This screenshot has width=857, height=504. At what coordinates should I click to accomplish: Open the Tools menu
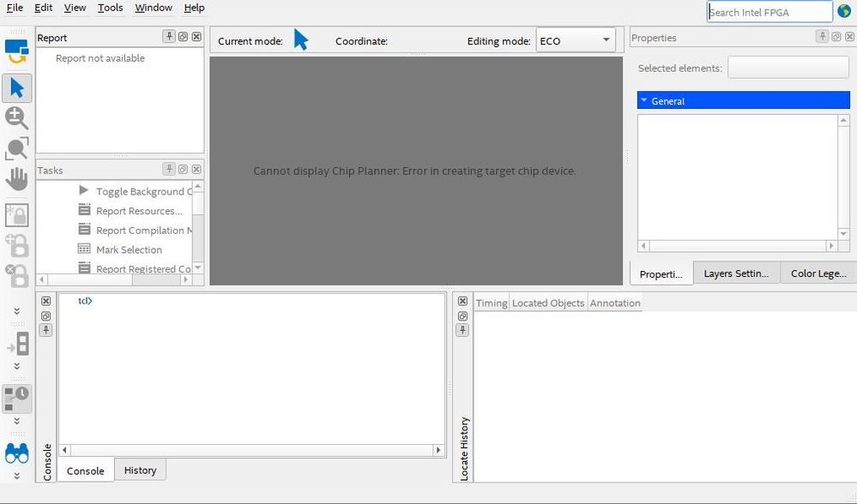click(x=110, y=8)
